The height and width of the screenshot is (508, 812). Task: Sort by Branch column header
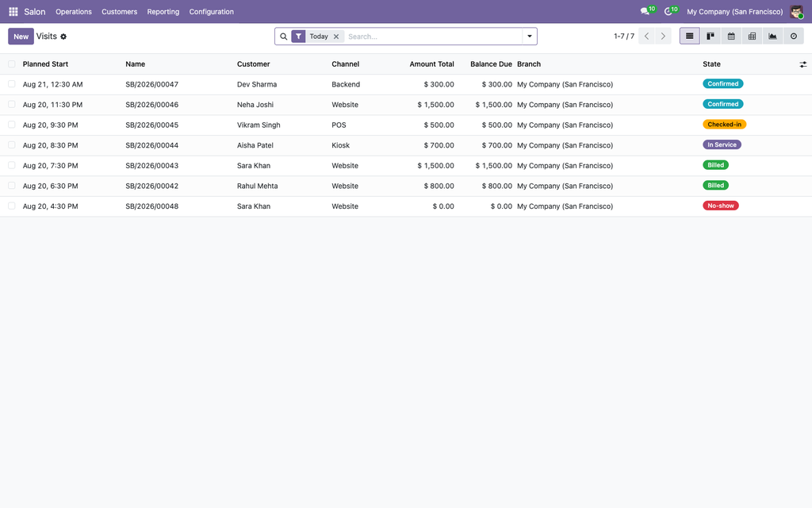[529, 64]
